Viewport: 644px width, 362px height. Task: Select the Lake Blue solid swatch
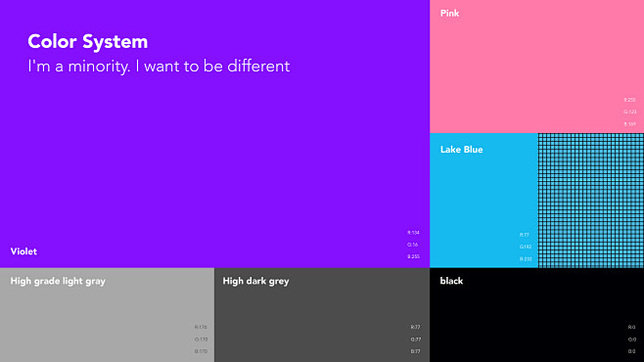(483, 201)
